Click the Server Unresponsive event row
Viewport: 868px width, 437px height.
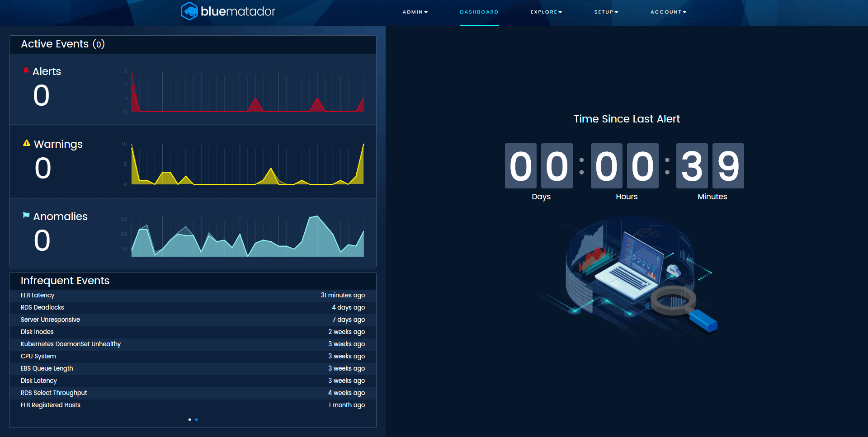tap(192, 320)
